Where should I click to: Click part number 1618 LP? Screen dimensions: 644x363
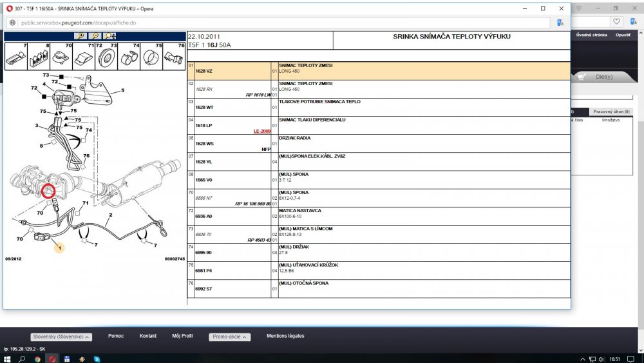click(204, 125)
